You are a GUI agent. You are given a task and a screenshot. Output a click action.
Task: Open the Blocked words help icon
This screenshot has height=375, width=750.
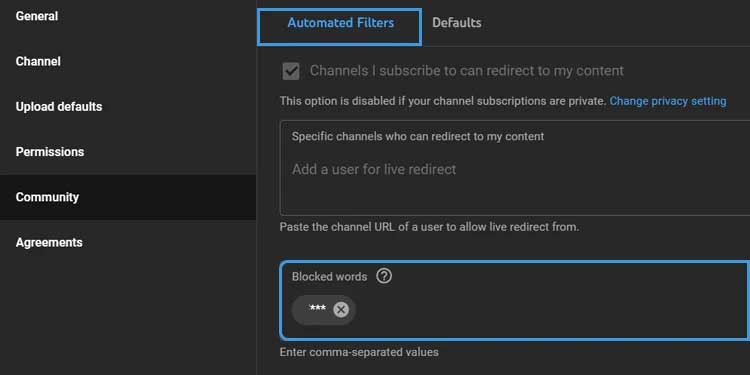coord(384,276)
